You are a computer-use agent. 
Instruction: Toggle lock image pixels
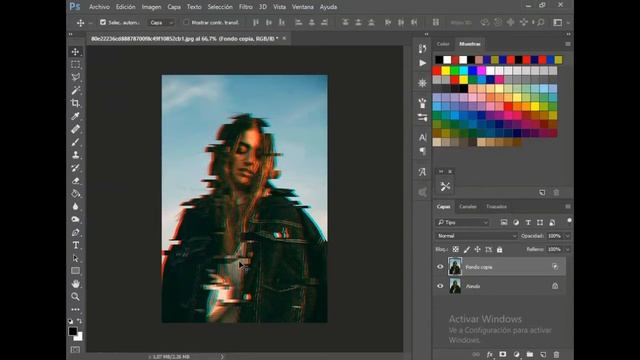[x=467, y=249]
